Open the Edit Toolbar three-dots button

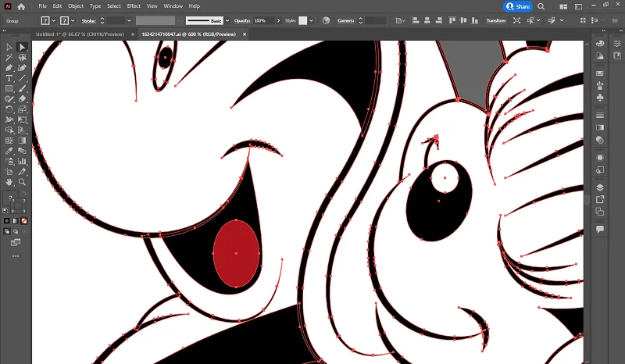tap(16, 256)
